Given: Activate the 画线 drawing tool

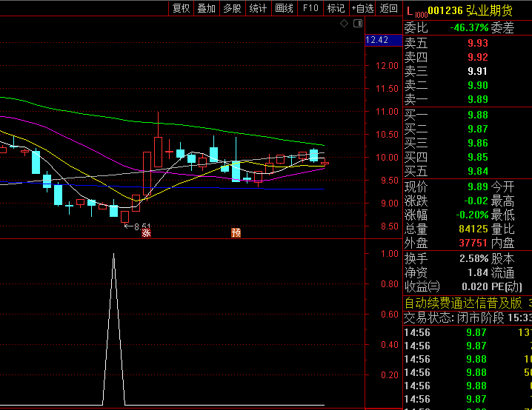Looking at the screenshot, I should coord(284,8).
